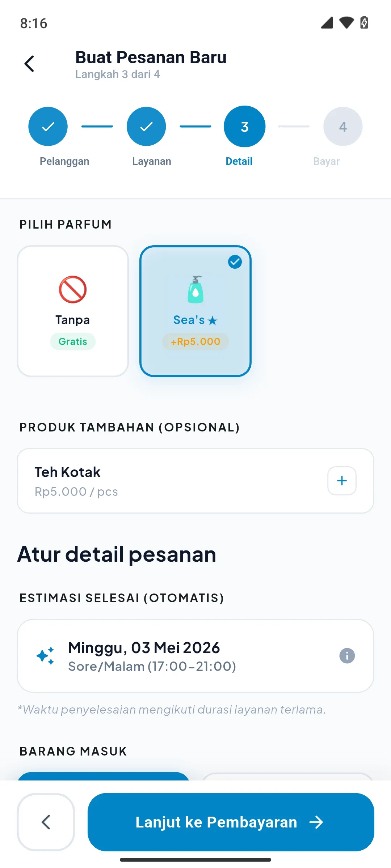Select the current Detail step 3
391x868 pixels.
click(245, 126)
